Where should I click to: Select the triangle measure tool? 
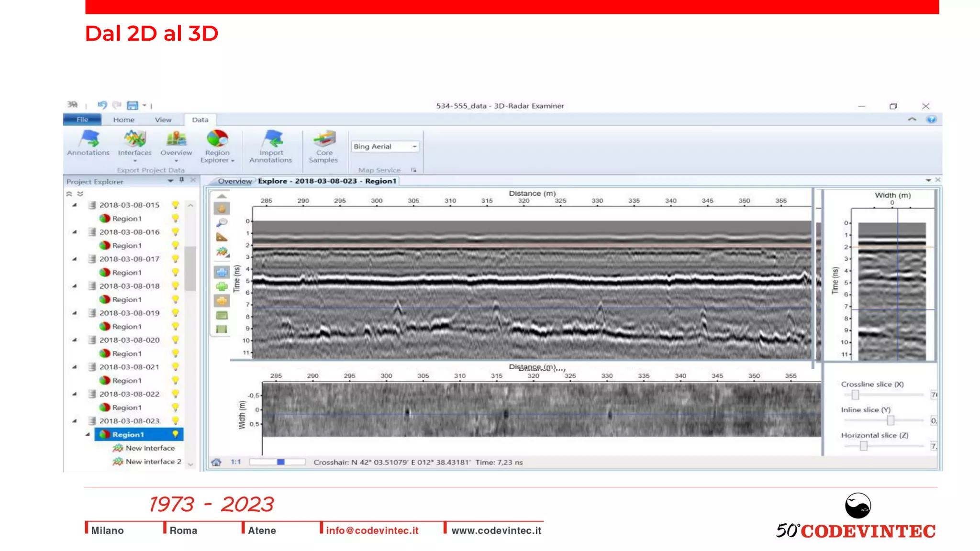tap(222, 237)
